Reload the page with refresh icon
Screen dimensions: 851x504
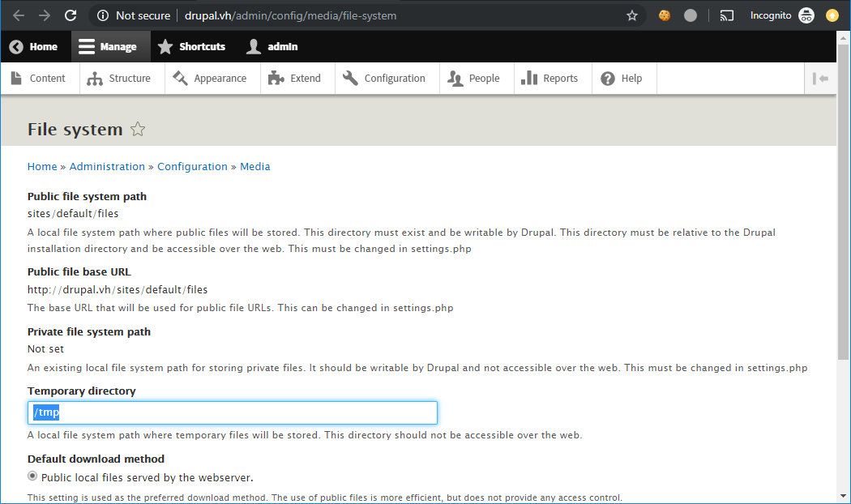tap(71, 15)
